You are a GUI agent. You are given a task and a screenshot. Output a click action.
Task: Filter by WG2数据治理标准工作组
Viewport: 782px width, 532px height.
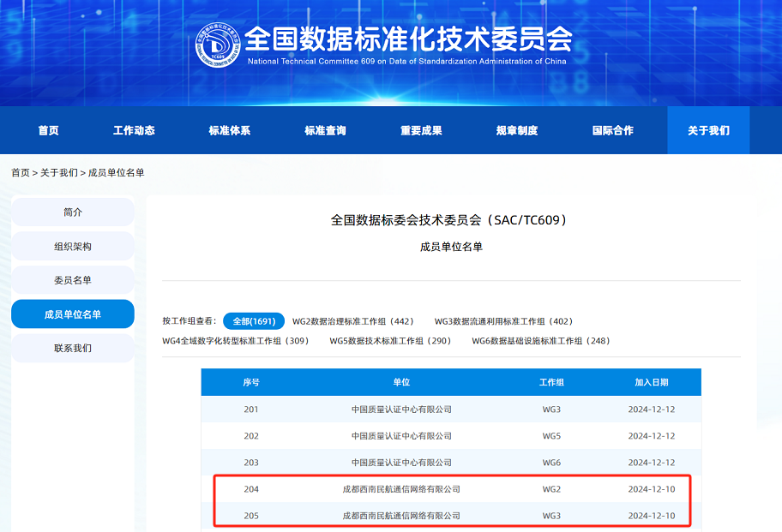coord(352,321)
